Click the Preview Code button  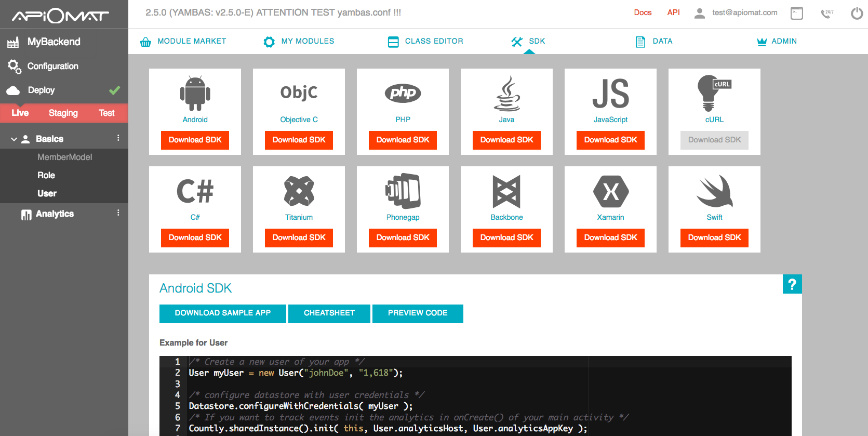pos(418,313)
